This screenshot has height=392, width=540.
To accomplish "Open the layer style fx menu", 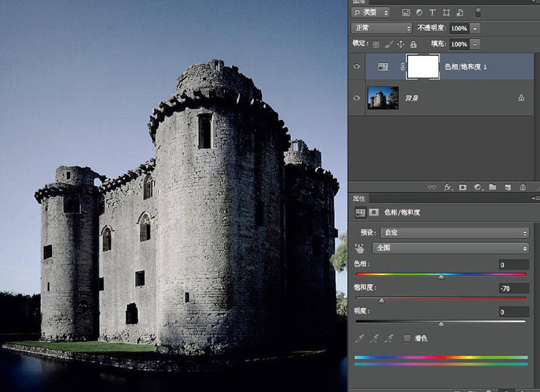I will pos(448,187).
